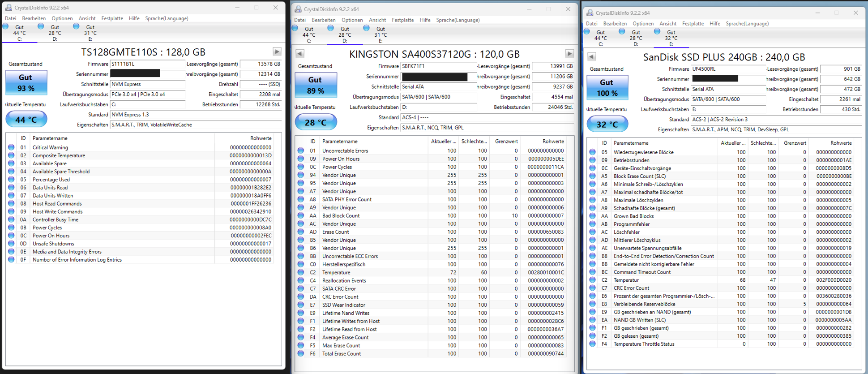
Task: Click CrystalDiskInfo app icon in left window title bar
Action: pos(8,8)
